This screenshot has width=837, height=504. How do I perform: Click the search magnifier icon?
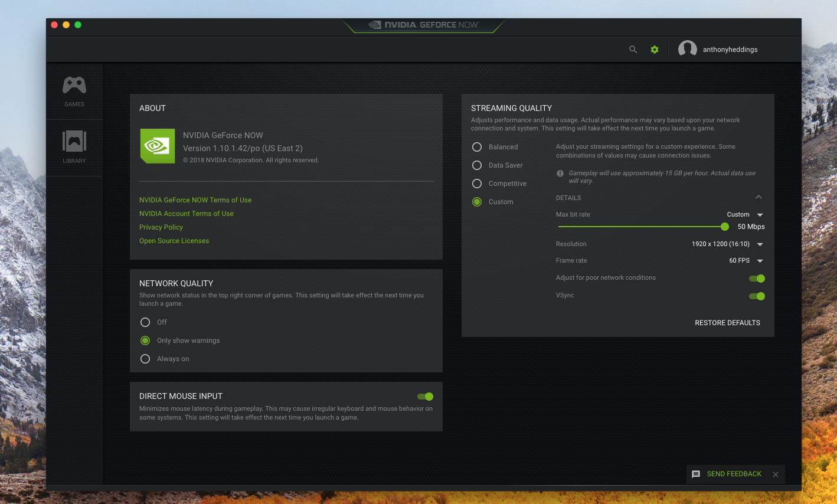click(633, 50)
